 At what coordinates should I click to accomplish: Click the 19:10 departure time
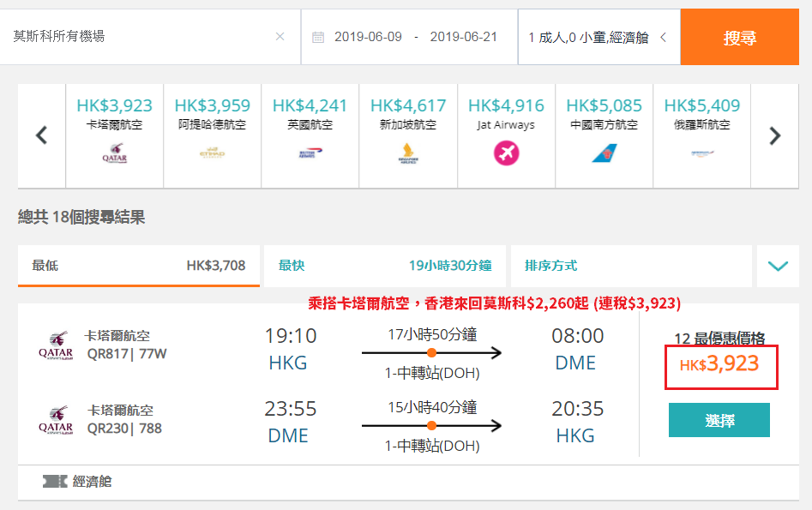pyautogui.click(x=291, y=336)
